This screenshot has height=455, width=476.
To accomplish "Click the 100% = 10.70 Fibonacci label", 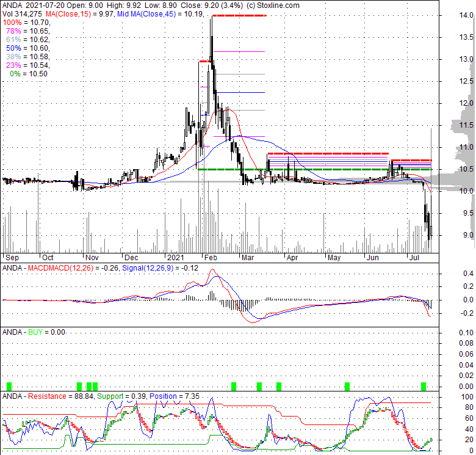I will click(x=26, y=22).
